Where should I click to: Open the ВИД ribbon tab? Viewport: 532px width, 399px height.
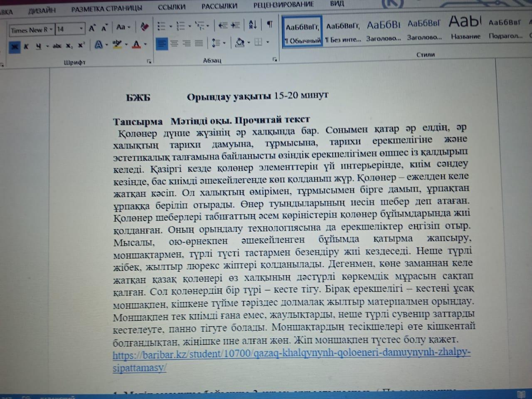tap(337, 4)
